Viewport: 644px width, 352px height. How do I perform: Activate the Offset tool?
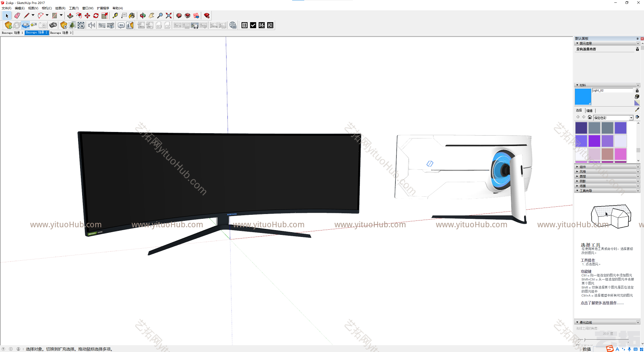click(79, 16)
